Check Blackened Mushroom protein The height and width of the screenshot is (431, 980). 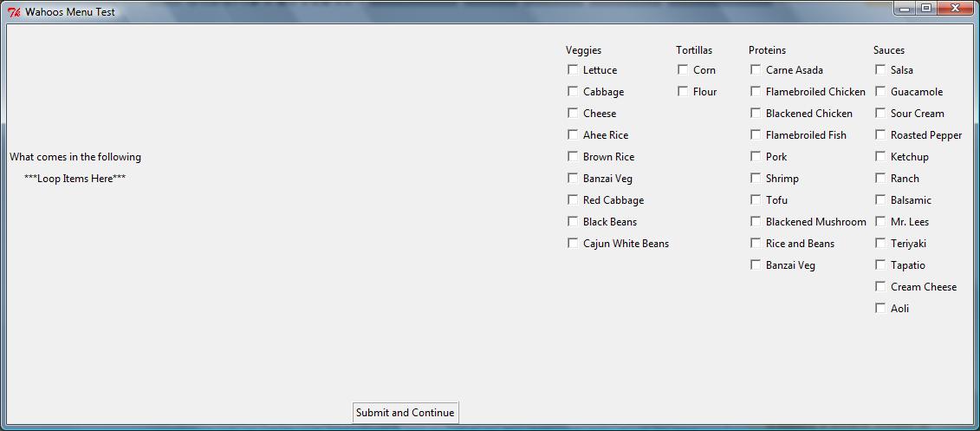pos(756,221)
